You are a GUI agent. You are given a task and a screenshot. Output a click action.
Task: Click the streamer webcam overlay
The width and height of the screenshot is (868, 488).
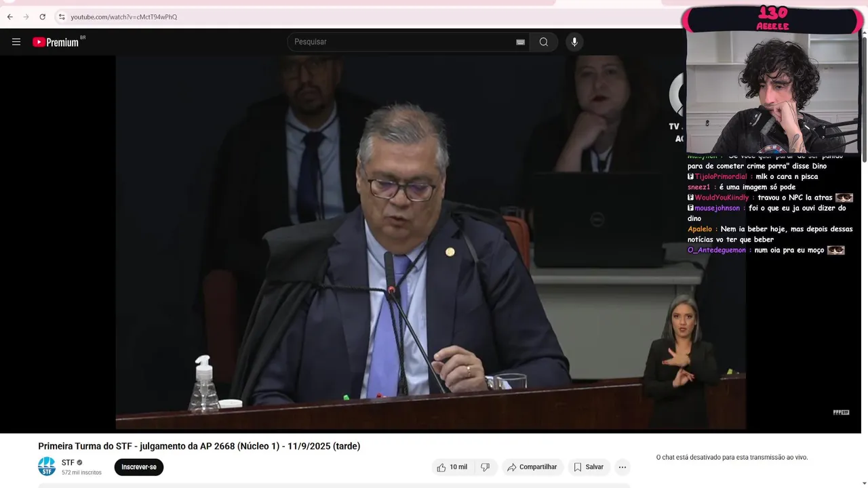(x=773, y=94)
